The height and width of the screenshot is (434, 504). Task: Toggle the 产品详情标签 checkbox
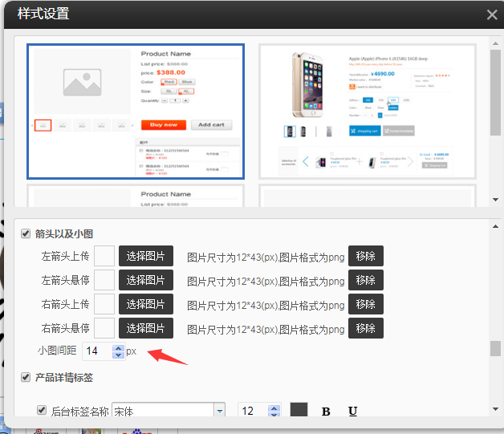click(x=26, y=377)
